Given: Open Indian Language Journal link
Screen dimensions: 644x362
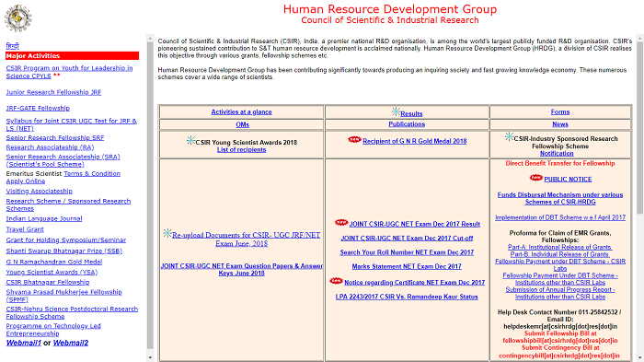Looking at the screenshot, I should 44,219.
